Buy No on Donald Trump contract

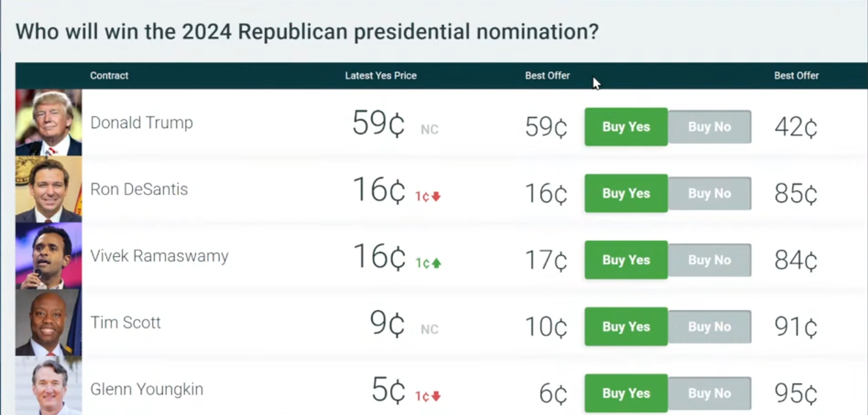[x=710, y=127]
